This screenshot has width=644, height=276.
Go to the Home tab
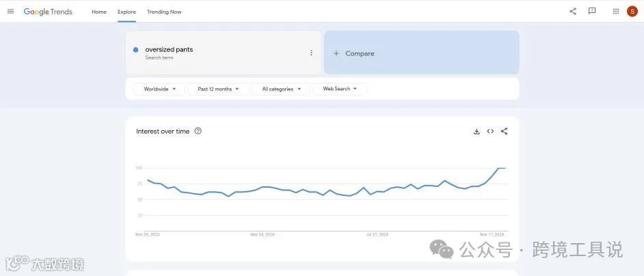click(99, 12)
